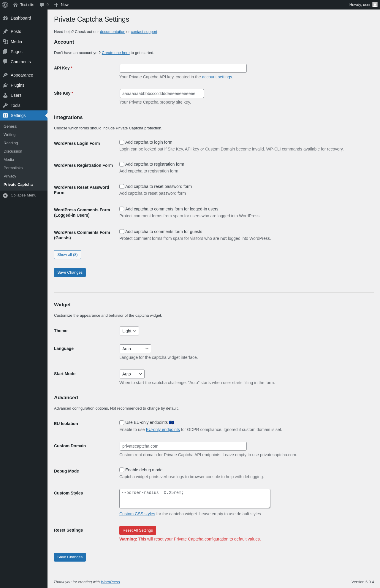Click the Collapse Menu arrow icon

[x=5, y=195]
